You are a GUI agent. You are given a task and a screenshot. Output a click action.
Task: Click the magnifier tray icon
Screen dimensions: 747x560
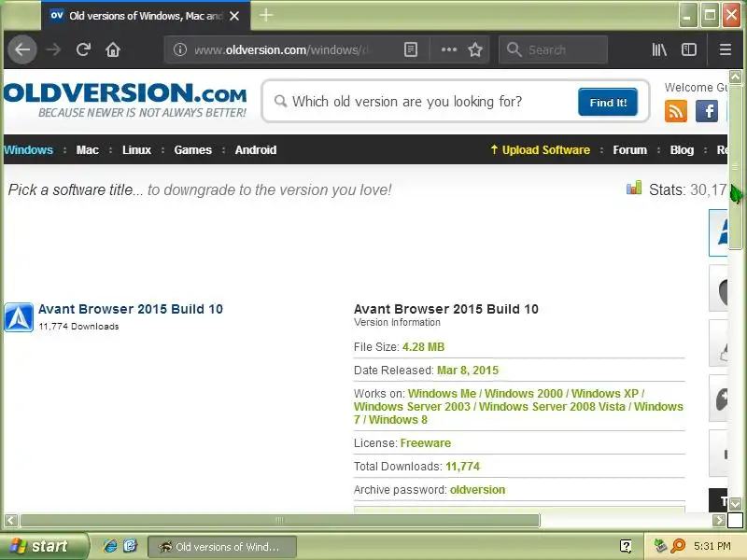pyautogui.click(x=678, y=546)
